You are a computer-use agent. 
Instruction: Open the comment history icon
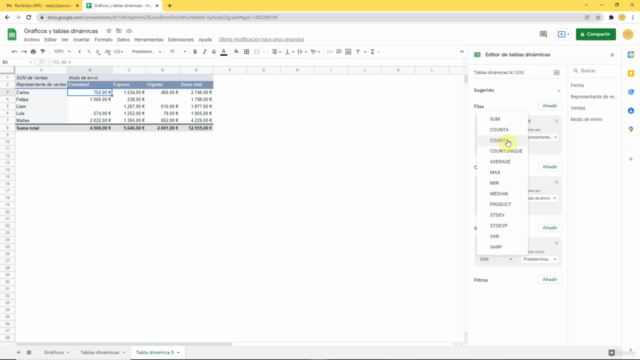coord(543,34)
